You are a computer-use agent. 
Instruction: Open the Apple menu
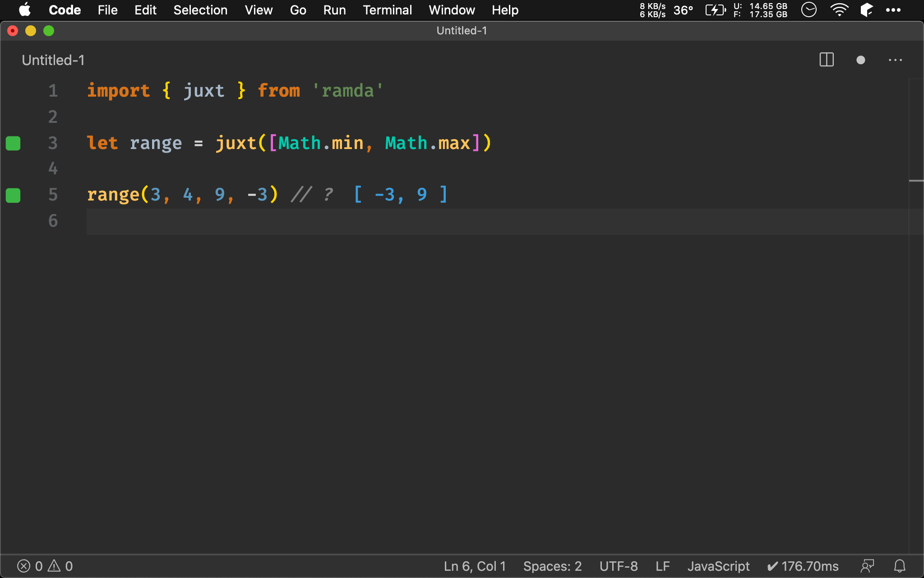25,10
